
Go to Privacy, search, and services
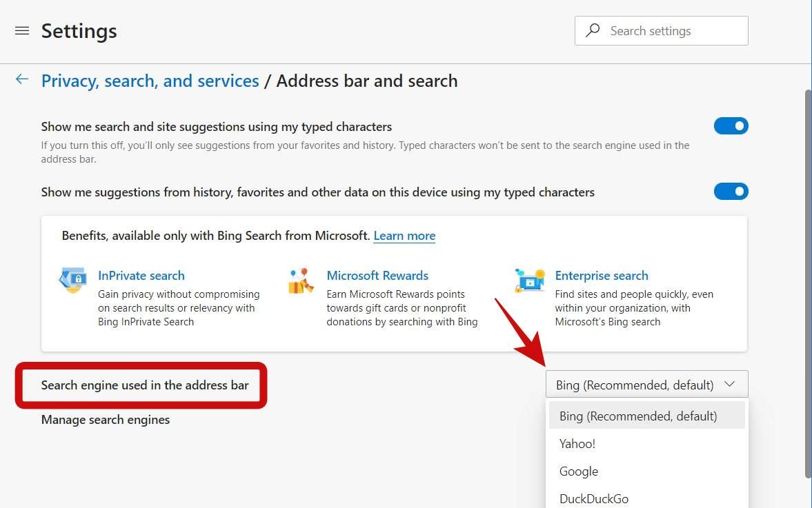(x=150, y=81)
